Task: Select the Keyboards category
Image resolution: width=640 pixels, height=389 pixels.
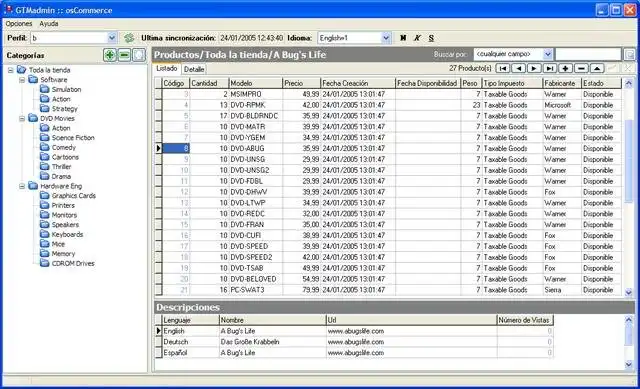Action: (67, 234)
